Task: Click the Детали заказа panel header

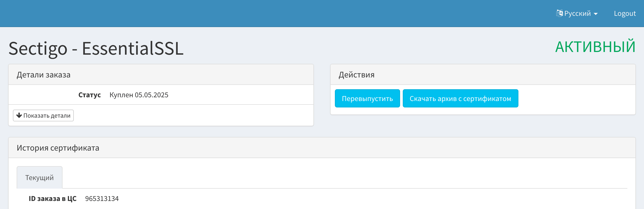Action: (x=161, y=74)
